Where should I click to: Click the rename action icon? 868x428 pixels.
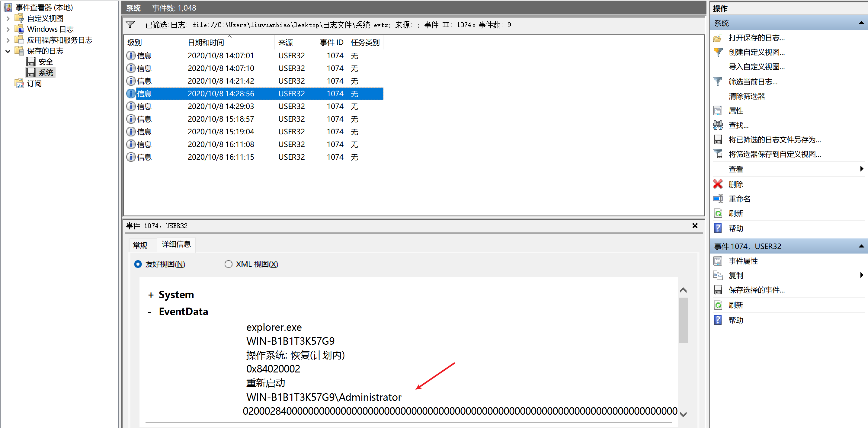click(718, 199)
